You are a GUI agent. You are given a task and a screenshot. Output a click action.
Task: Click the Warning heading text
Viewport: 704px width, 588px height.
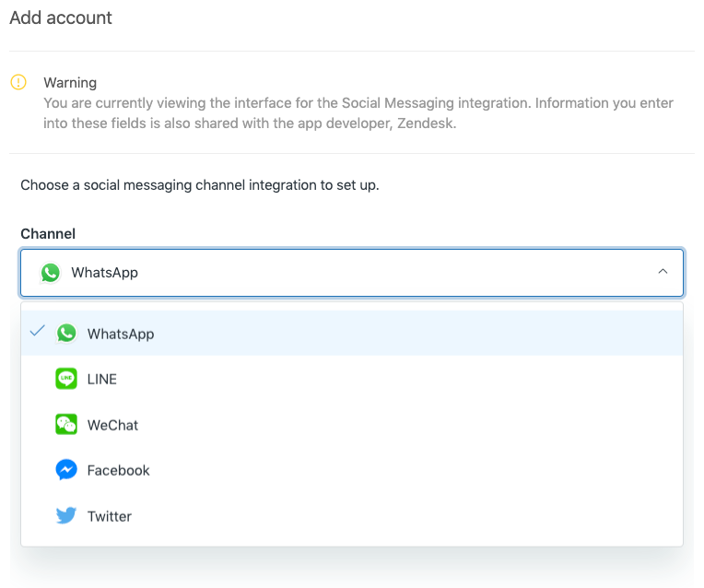(70, 83)
